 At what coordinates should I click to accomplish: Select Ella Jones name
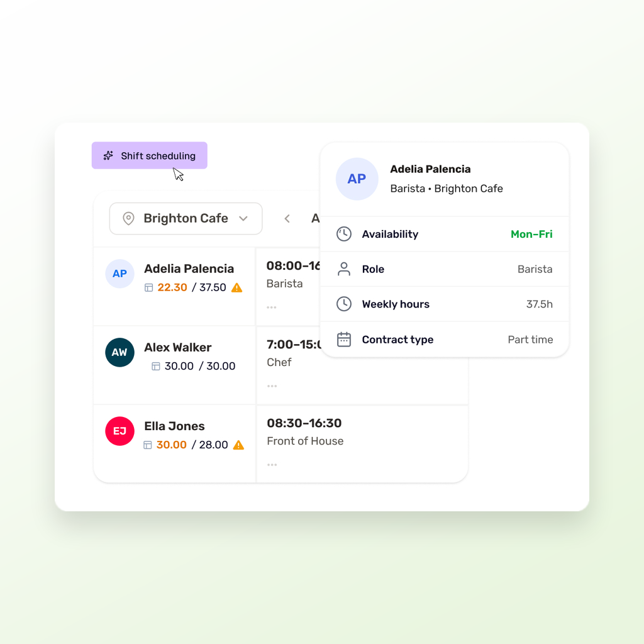point(174,426)
